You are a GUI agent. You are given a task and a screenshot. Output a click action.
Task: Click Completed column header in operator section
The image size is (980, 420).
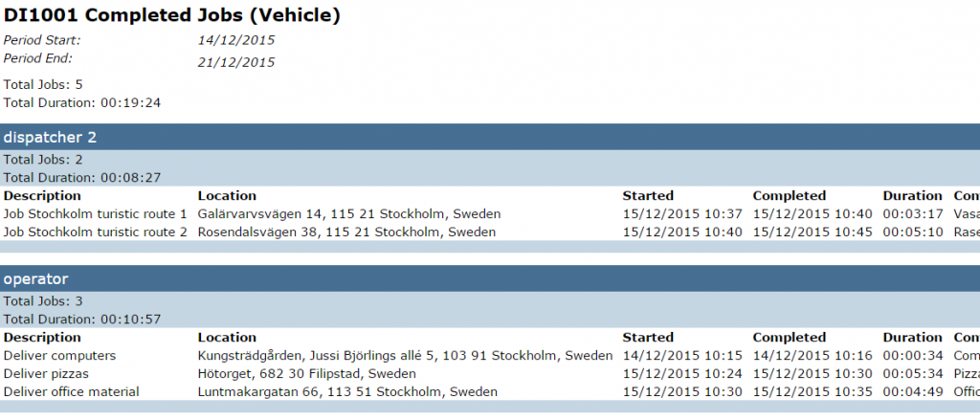point(789,338)
